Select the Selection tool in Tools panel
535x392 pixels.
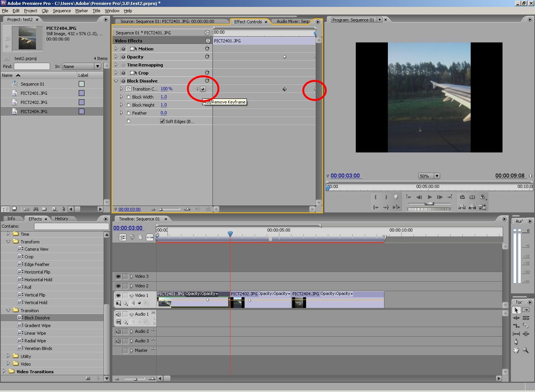pos(516,310)
